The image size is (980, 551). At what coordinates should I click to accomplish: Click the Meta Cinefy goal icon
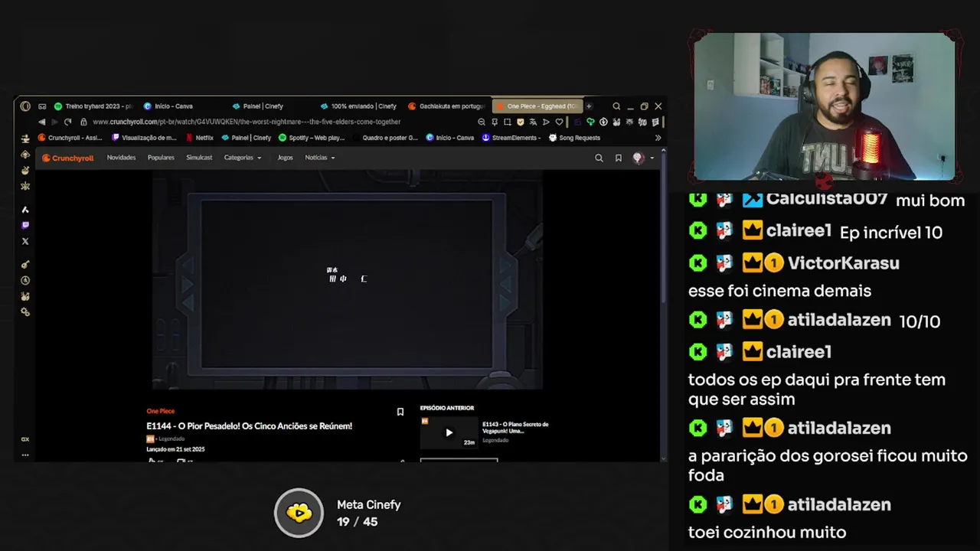tap(299, 513)
